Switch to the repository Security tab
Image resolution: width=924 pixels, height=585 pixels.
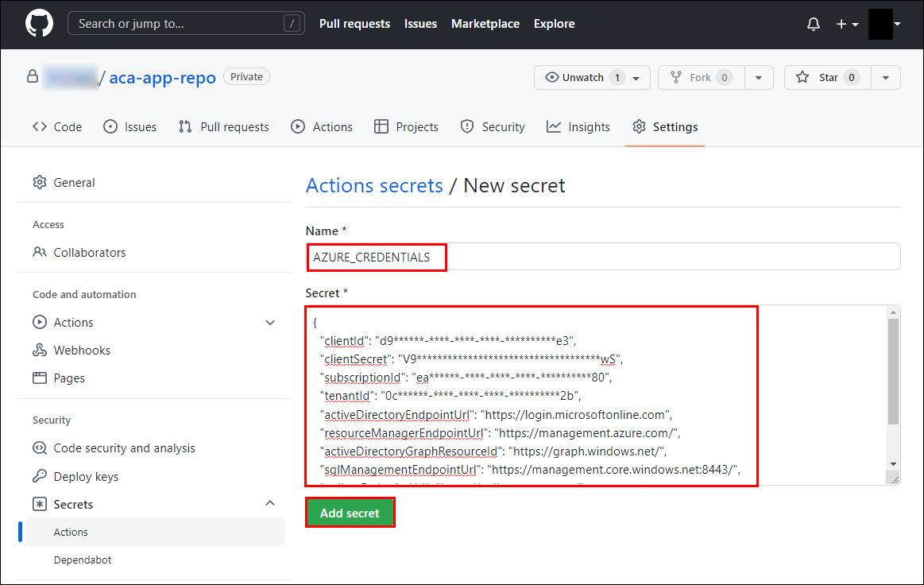click(493, 127)
